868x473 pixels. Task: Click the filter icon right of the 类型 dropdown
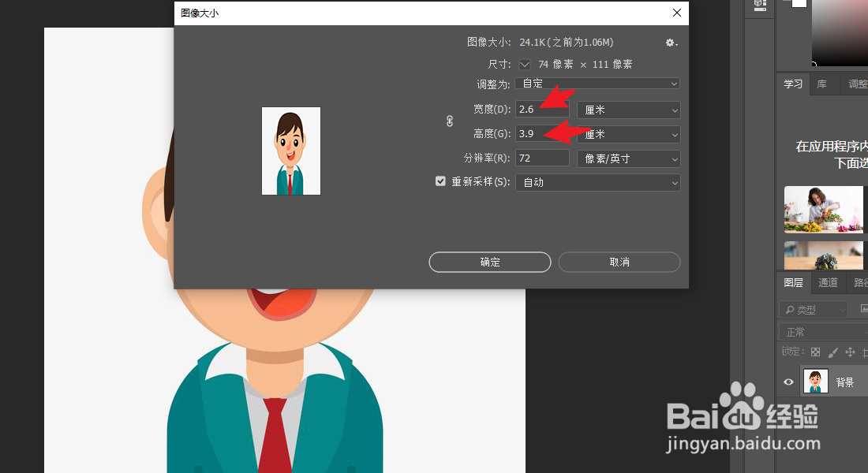(864, 309)
